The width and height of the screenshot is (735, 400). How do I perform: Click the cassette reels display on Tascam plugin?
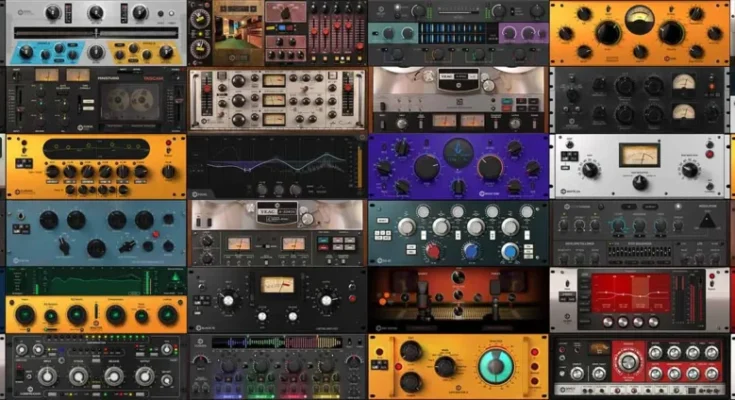click(x=131, y=101)
